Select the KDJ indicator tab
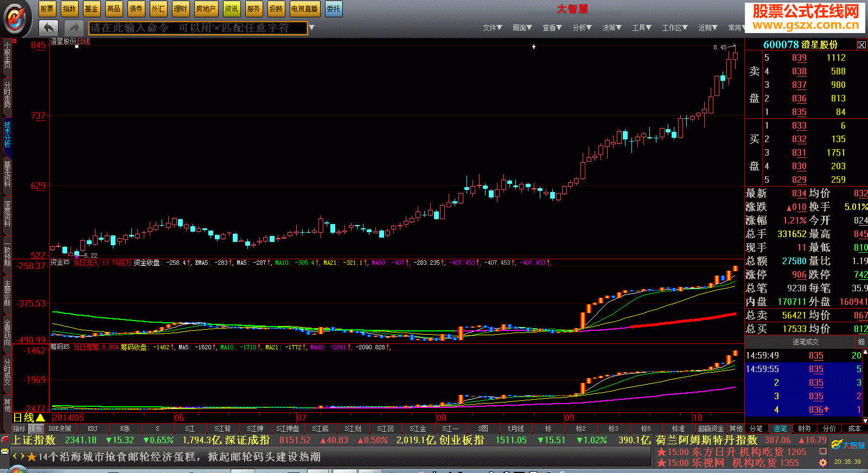The image size is (868, 473). click(93, 429)
